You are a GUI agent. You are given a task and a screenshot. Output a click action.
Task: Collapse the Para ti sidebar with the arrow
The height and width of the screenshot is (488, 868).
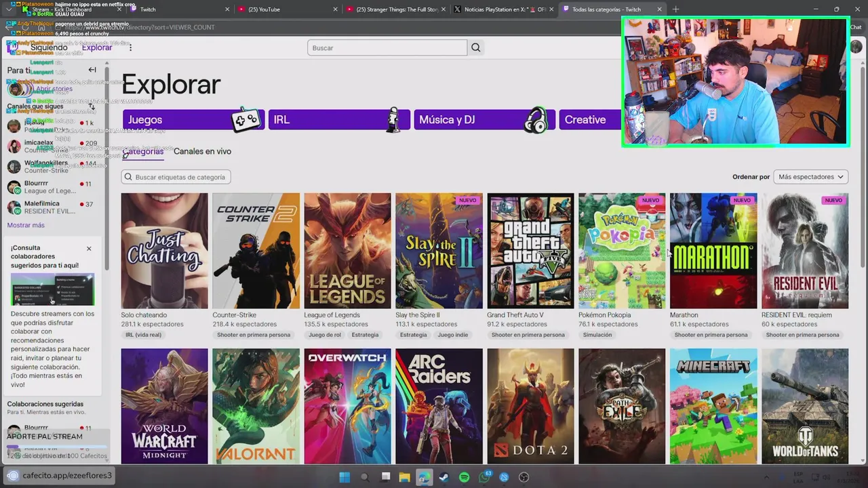tap(92, 70)
